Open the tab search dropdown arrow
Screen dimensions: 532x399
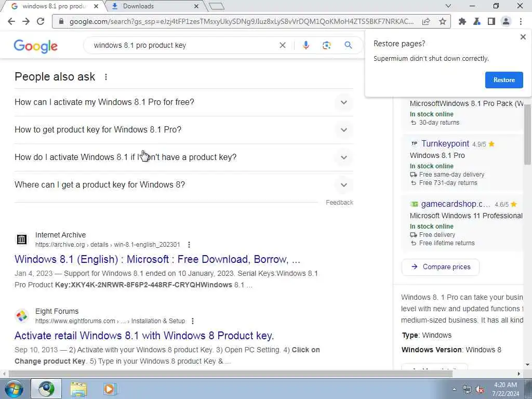pyautogui.click(x=448, y=6)
